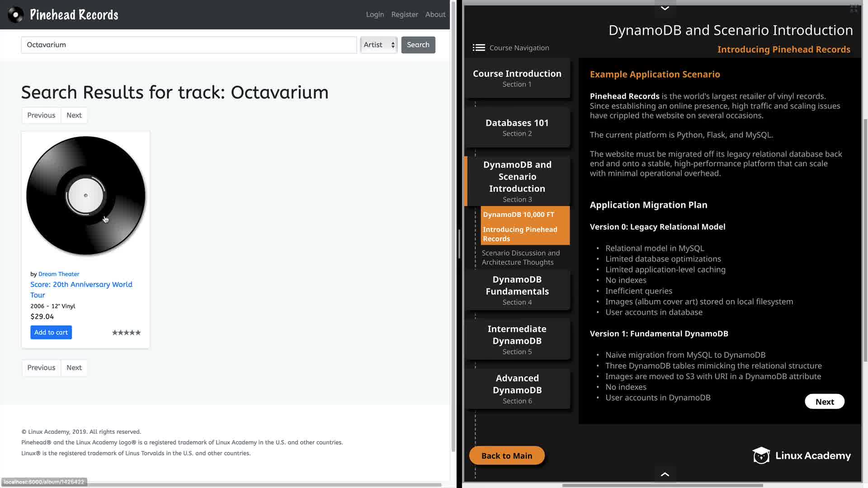Add the album to cart

click(51, 333)
